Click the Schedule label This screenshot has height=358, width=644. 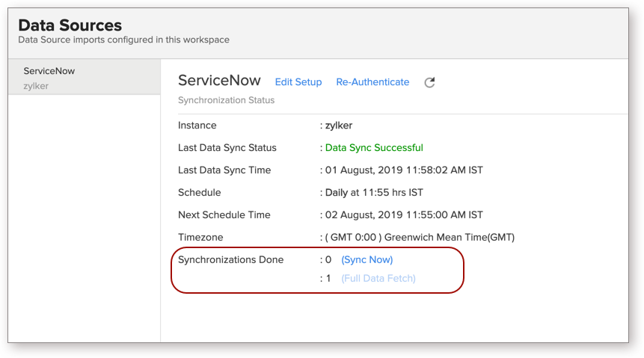pyautogui.click(x=199, y=193)
